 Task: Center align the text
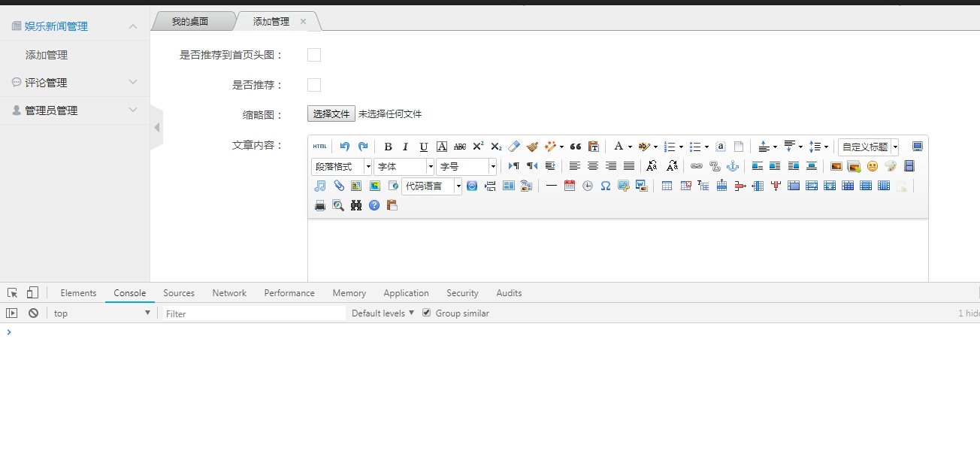(593, 166)
